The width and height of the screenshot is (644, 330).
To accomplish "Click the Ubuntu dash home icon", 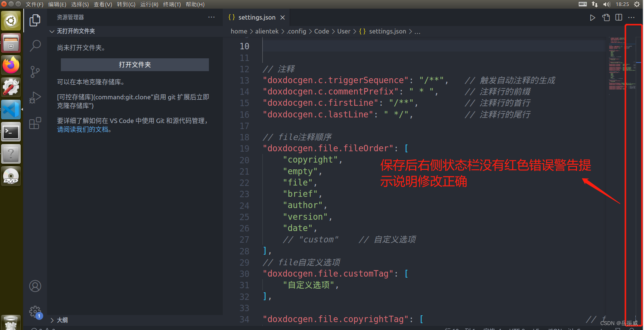I will coord(11,21).
